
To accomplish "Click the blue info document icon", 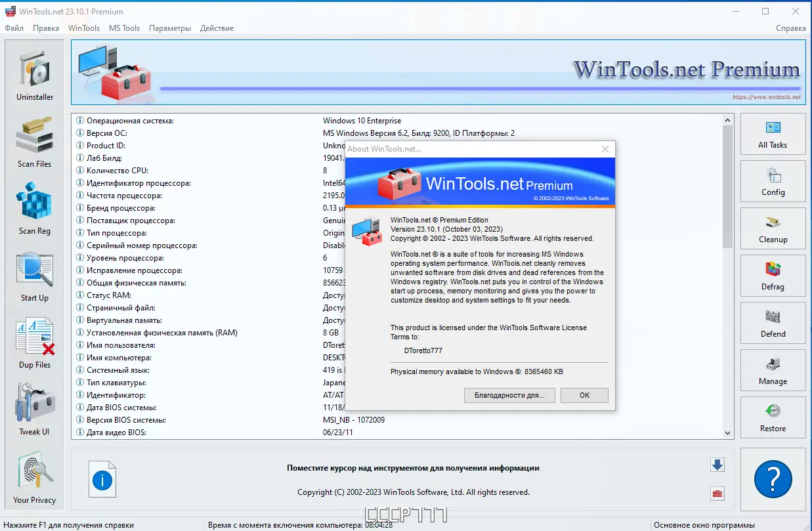I will (102, 480).
